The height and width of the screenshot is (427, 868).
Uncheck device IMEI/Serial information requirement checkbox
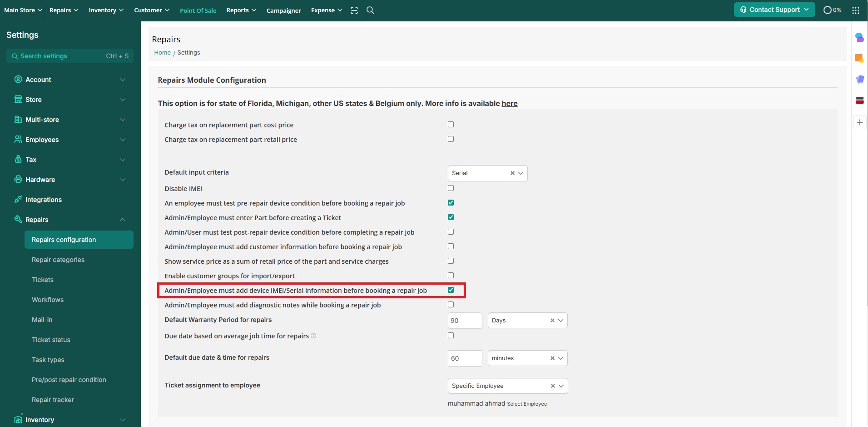click(x=451, y=290)
